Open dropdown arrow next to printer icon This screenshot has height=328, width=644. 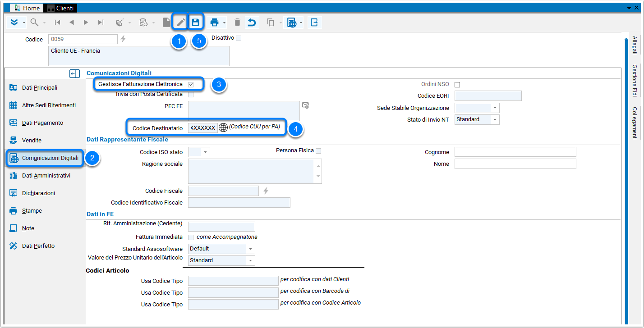224,23
